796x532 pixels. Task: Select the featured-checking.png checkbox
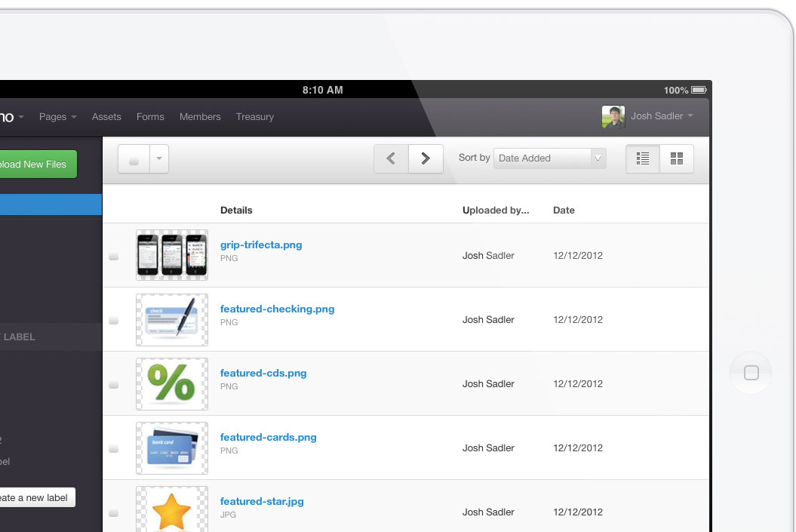113,321
